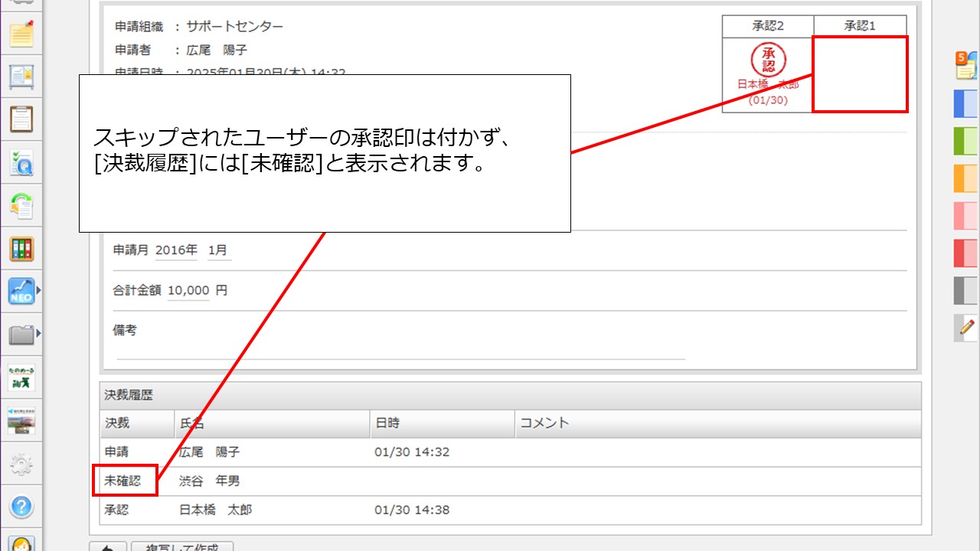Click the name 広尾 陽子 in history table
Screen dimensions: 980x551
(x=209, y=452)
